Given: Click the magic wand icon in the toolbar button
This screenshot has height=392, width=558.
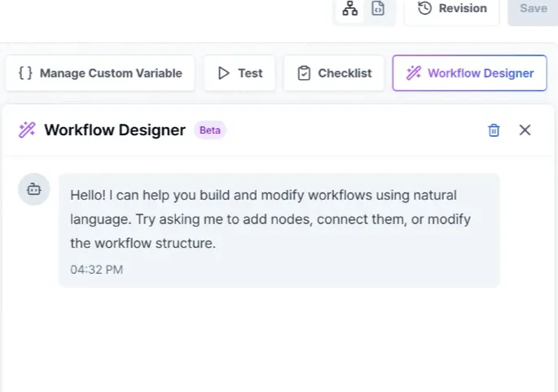Looking at the screenshot, I should 414,73.
